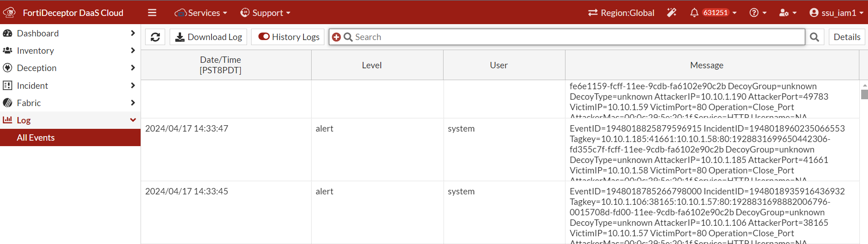Click the magnifier search button
The height and width of the screenshot is (244, 868).
pos(814,37)
